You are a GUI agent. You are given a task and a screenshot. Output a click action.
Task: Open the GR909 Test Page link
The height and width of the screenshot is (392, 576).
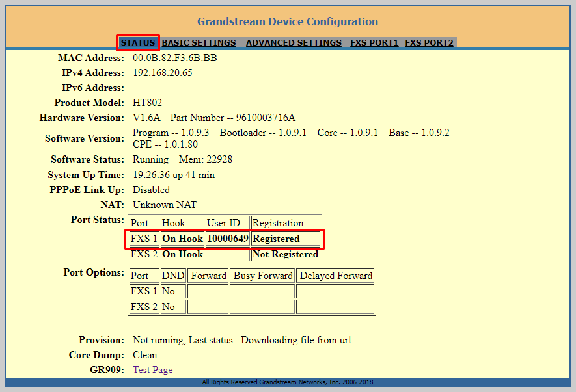point(153,370)
